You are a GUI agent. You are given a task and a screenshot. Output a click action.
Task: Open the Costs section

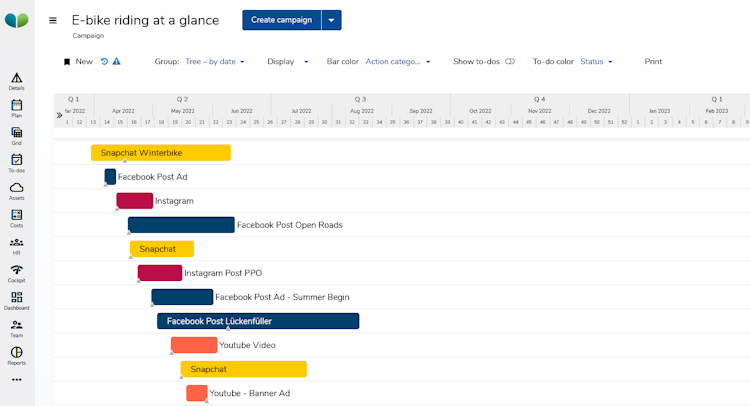pyautogui.click(x=16, y=217)
